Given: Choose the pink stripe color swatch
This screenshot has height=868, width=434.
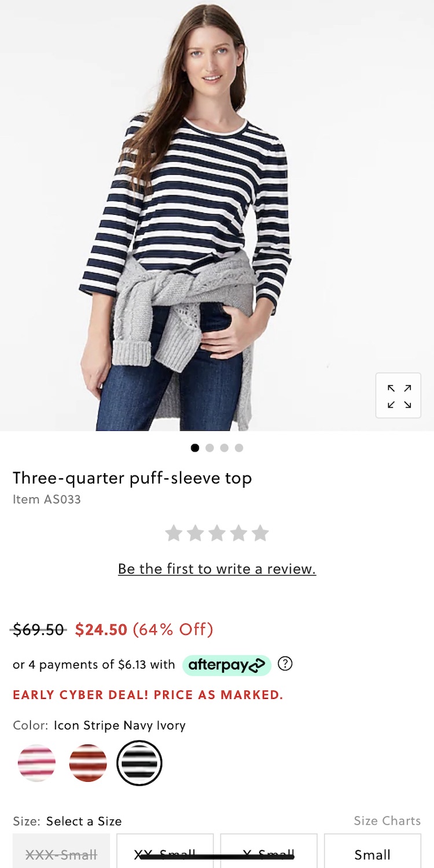Looking at the screenshot, I should coord(37,763).
